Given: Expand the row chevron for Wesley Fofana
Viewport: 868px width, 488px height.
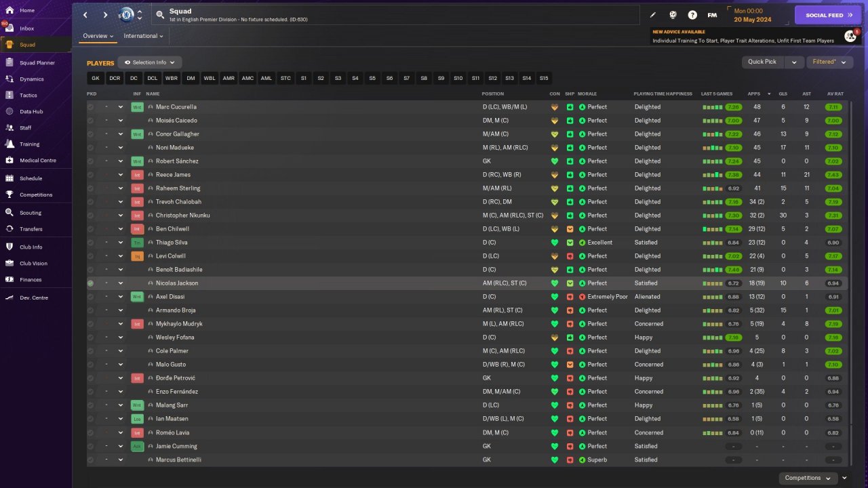Looking at the screenshot, I should 121,338.
